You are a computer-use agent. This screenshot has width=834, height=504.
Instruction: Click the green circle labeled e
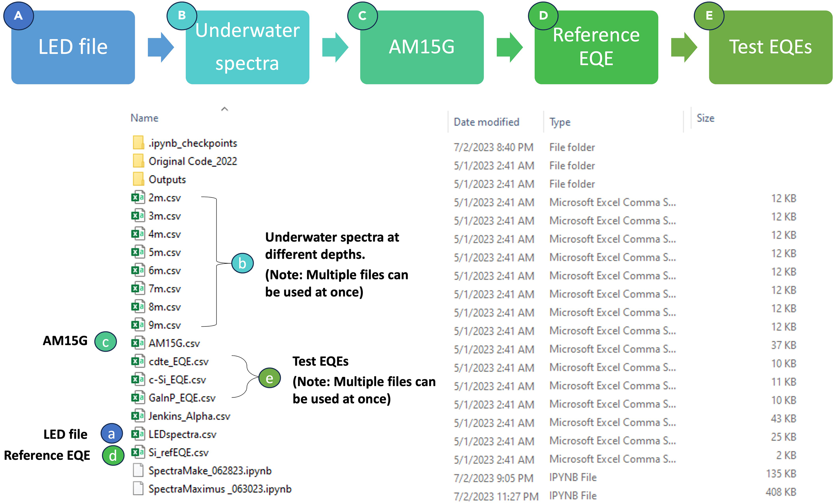click(269, 378)
